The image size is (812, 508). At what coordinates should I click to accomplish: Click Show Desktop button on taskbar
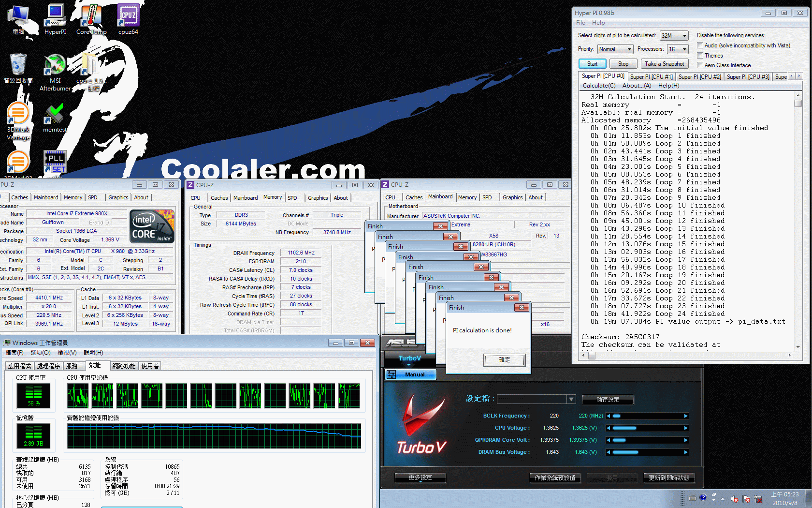(808, 499)
